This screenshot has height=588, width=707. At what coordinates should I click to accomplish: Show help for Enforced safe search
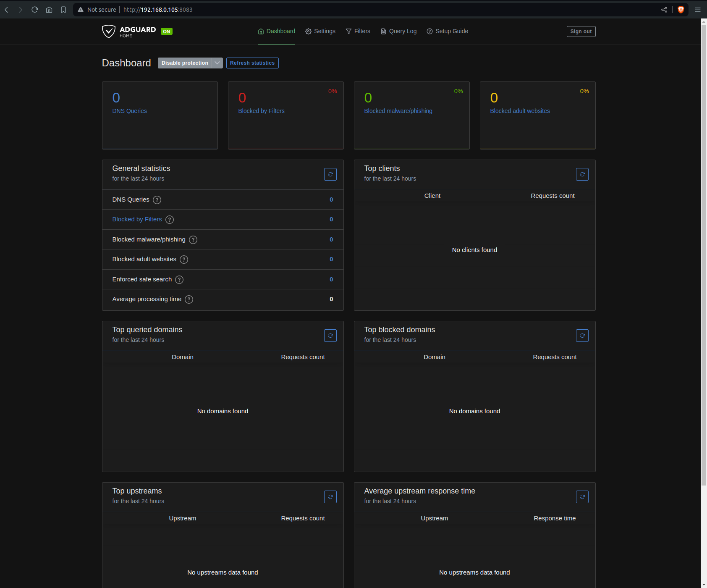coord(179,280)
